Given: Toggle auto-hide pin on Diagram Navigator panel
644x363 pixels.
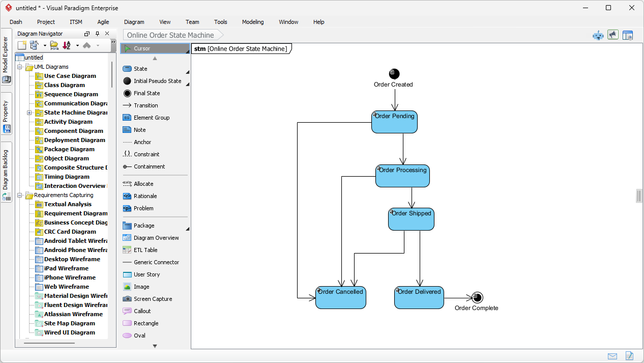Looking at the screenshot, I should point(96,34).
